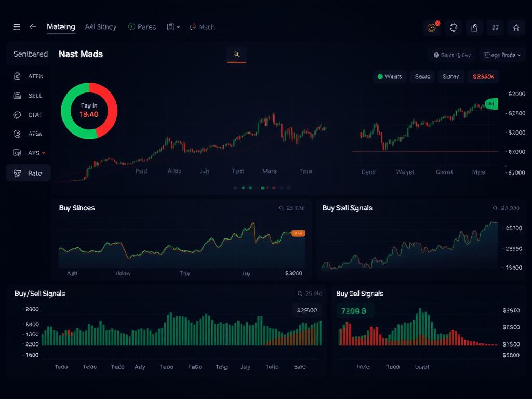Viewport: 532px width, 399px height.
Task: Click the CIAT sidebar icon
Action: [17, 115]
